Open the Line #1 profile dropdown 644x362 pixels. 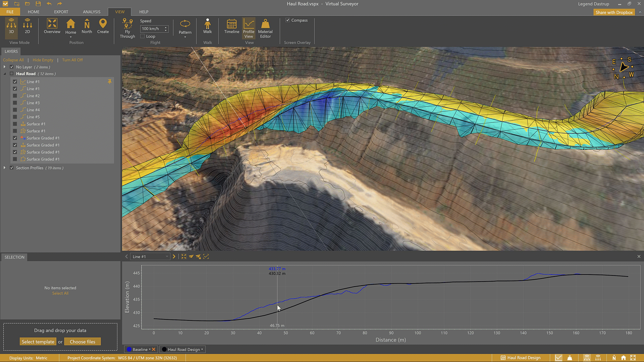(x=167, y=257)
